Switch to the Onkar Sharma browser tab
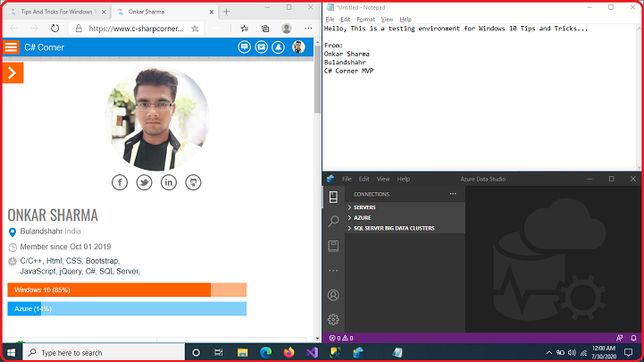Screen dimensions: 644x362 point(163,12)
